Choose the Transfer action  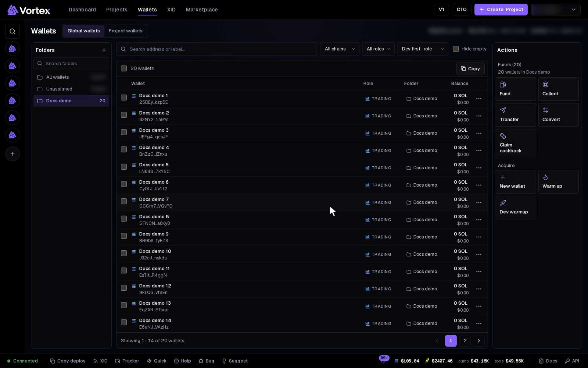(x=516, y=115)
